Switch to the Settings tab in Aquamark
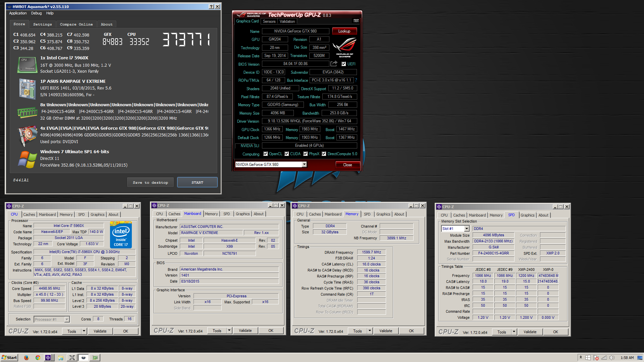 point(42,24)
